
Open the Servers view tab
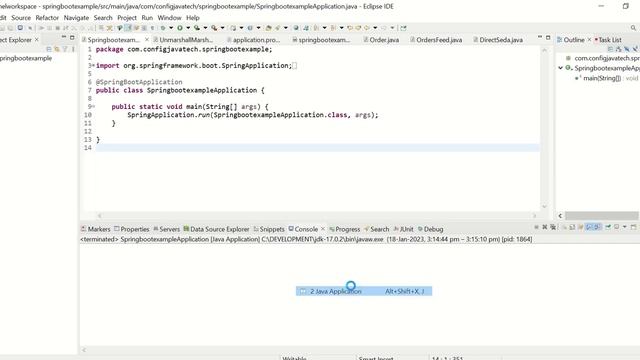pos(166,229)
